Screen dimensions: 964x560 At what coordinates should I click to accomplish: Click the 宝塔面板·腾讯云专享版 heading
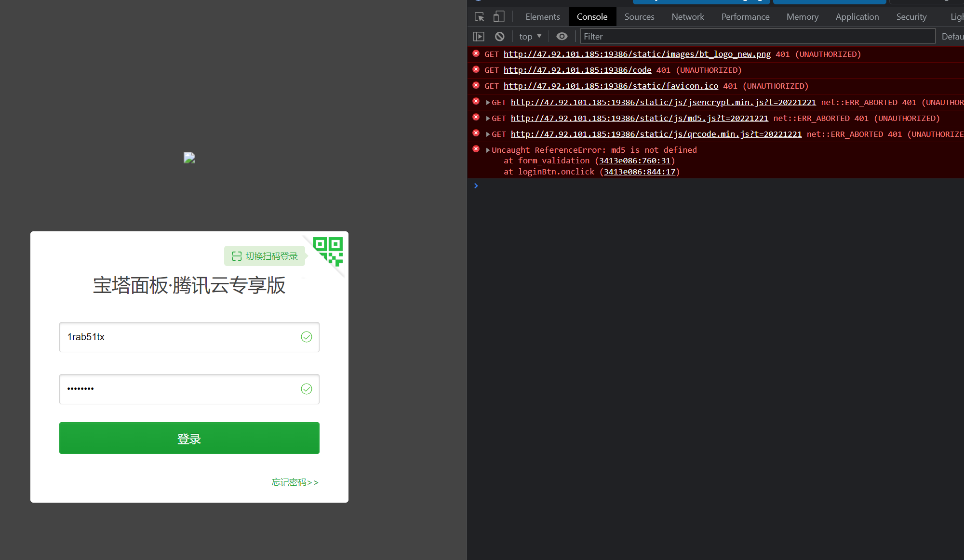point(189,285)
